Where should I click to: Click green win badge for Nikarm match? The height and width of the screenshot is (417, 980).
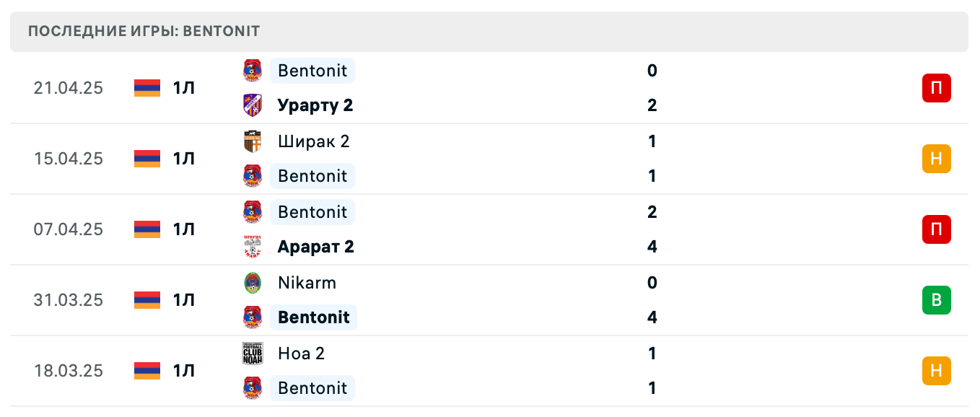pos(936,300)
